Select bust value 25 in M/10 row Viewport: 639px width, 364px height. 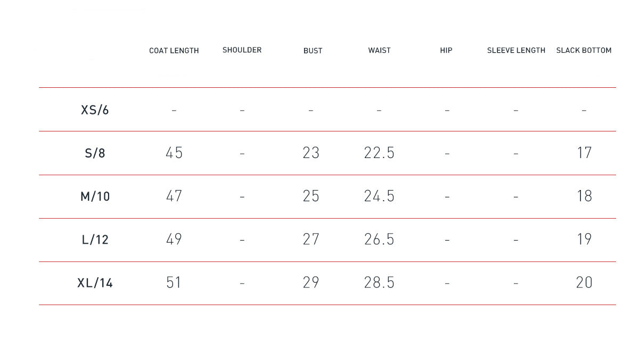click(311, 196)
